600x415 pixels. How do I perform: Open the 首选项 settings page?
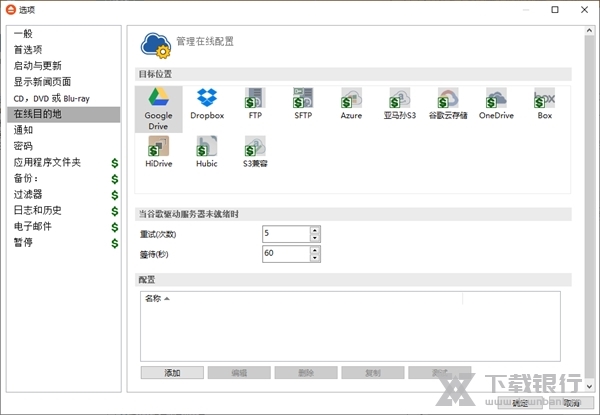[64, 50]
